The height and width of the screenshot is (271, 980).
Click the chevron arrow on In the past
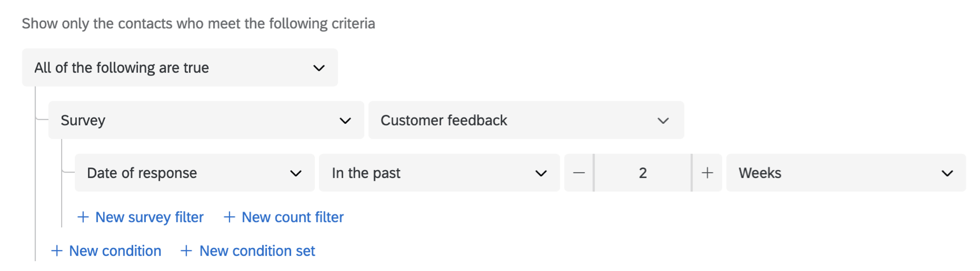click(541, 173)
